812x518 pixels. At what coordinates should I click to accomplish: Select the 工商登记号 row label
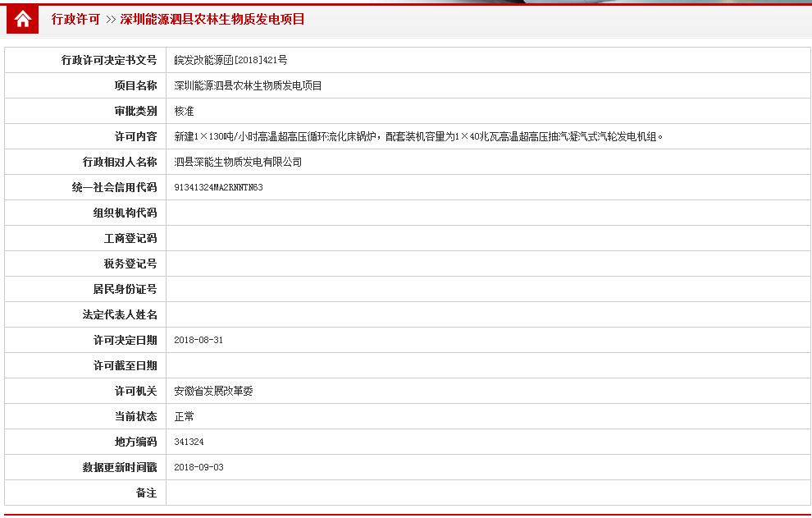pos(130,238)
